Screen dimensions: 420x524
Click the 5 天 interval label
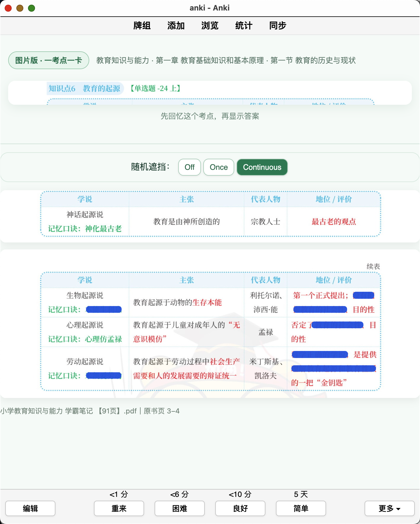(301, 494)
